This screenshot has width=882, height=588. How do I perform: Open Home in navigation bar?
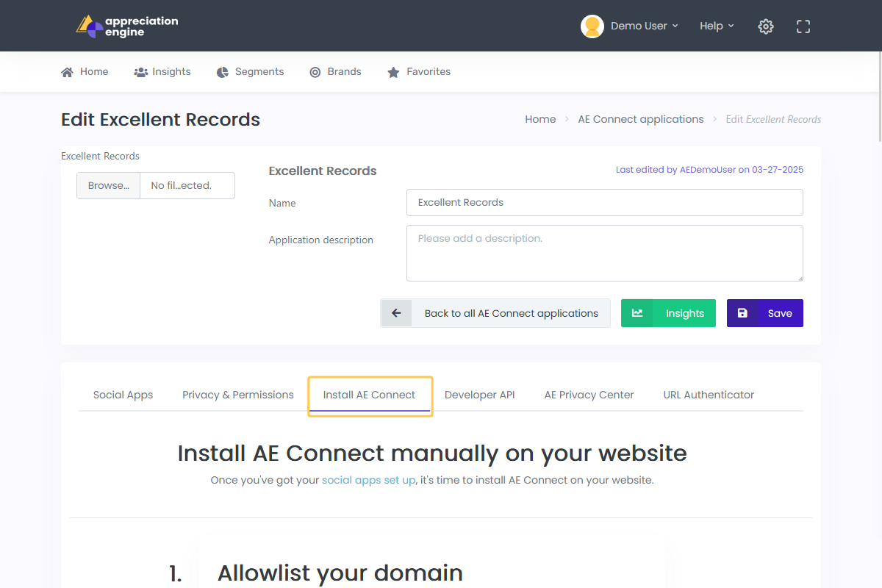point(85,71)
